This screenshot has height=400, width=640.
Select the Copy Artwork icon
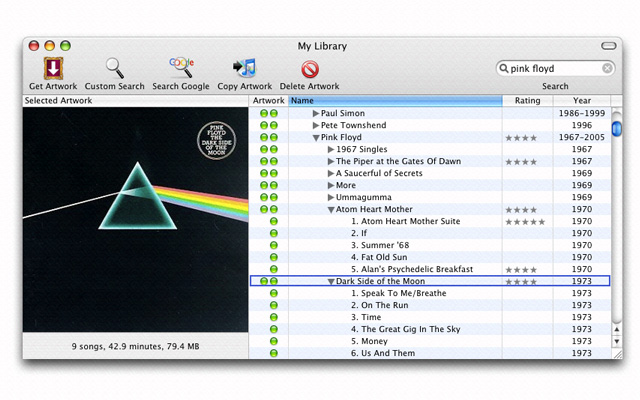point(244,68)
